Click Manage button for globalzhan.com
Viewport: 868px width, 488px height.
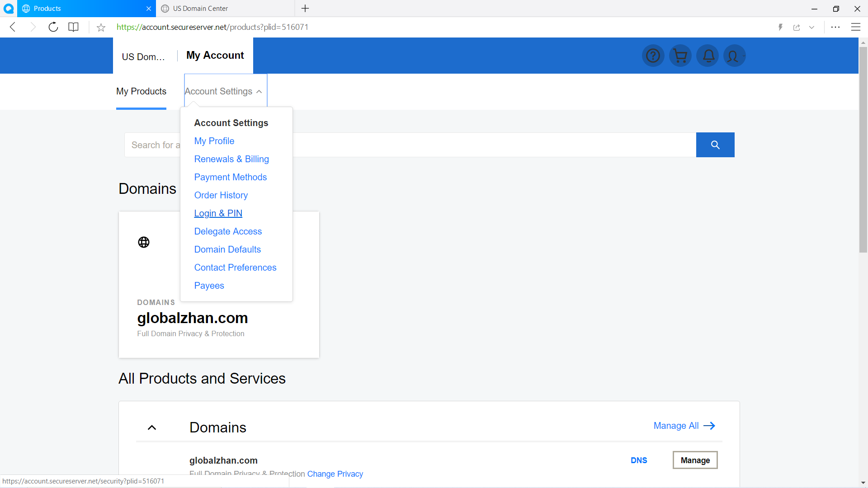click(695, 460)
